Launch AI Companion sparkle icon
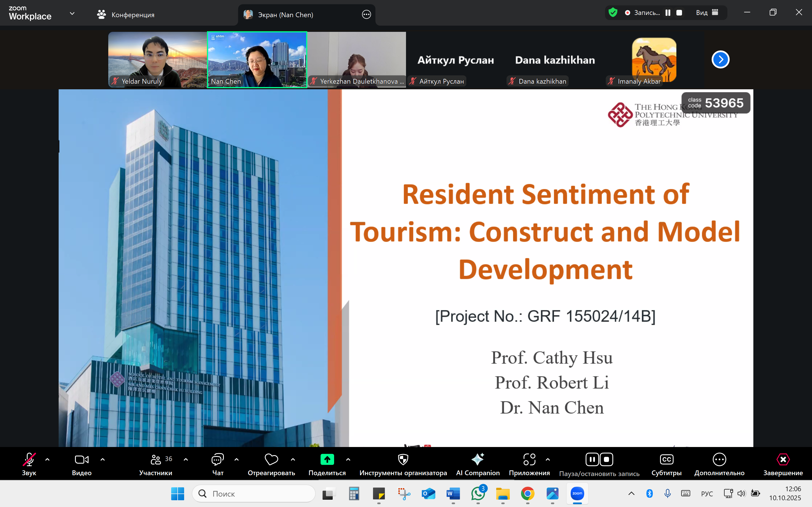Viewport: 812px width, 507px height. click(477, 459)
